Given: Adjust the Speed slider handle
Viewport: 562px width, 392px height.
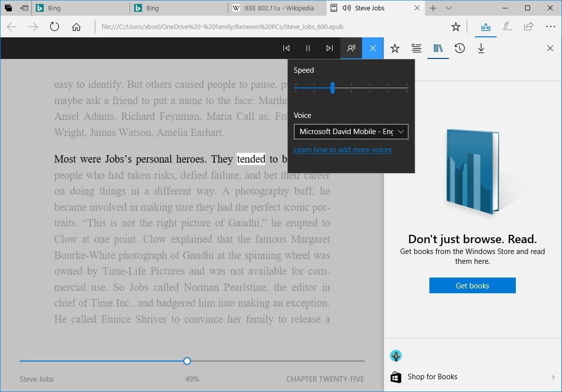Looking at the screenshot, I should [333, 88].
